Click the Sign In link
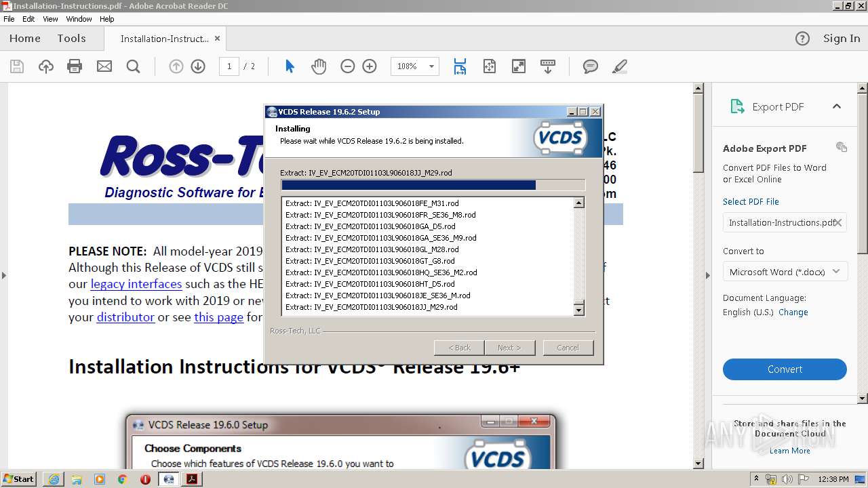 tap(842, 39)
